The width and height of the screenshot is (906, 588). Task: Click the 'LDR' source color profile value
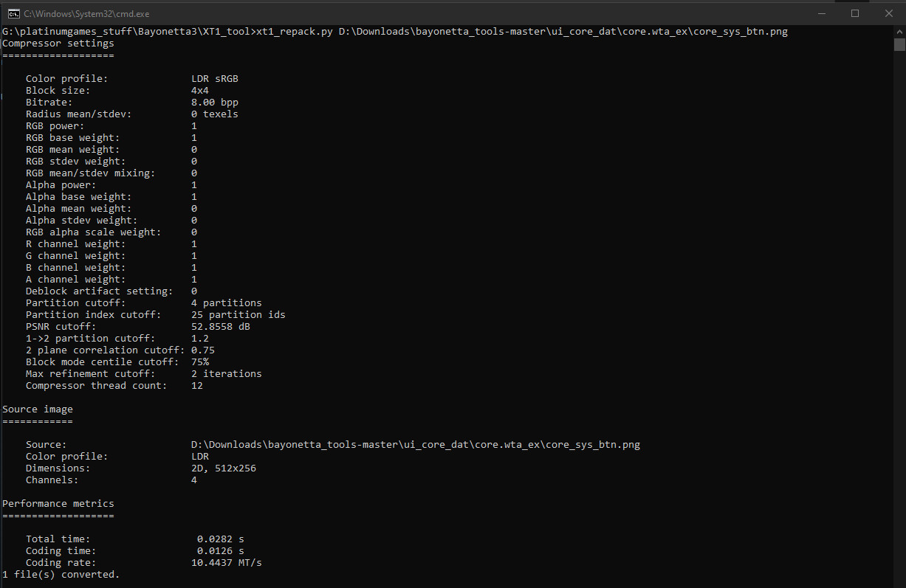(200, 457)
